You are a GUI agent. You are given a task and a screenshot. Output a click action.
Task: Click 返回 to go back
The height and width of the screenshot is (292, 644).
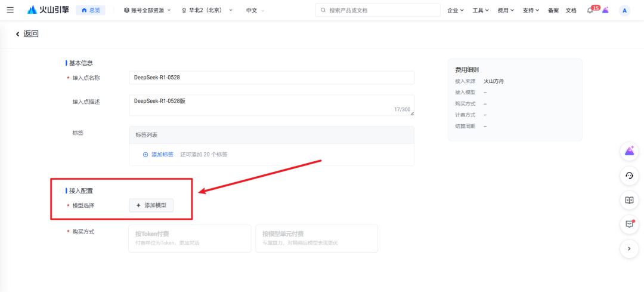click(31, 34)
